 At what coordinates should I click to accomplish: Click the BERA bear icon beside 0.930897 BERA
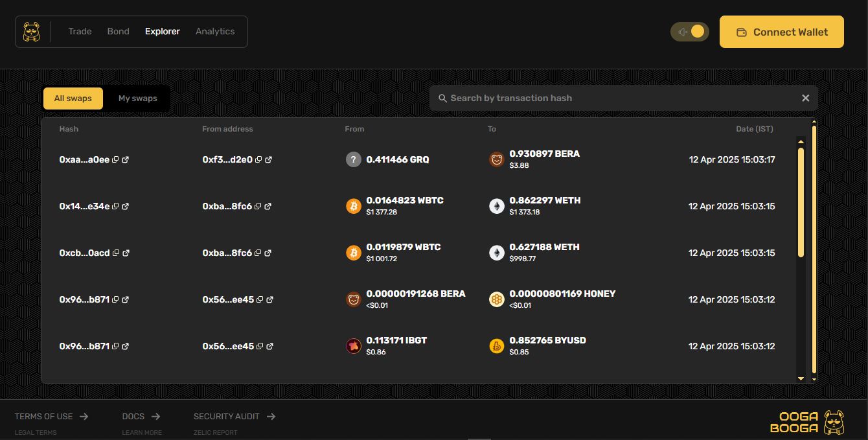point(496,159)
